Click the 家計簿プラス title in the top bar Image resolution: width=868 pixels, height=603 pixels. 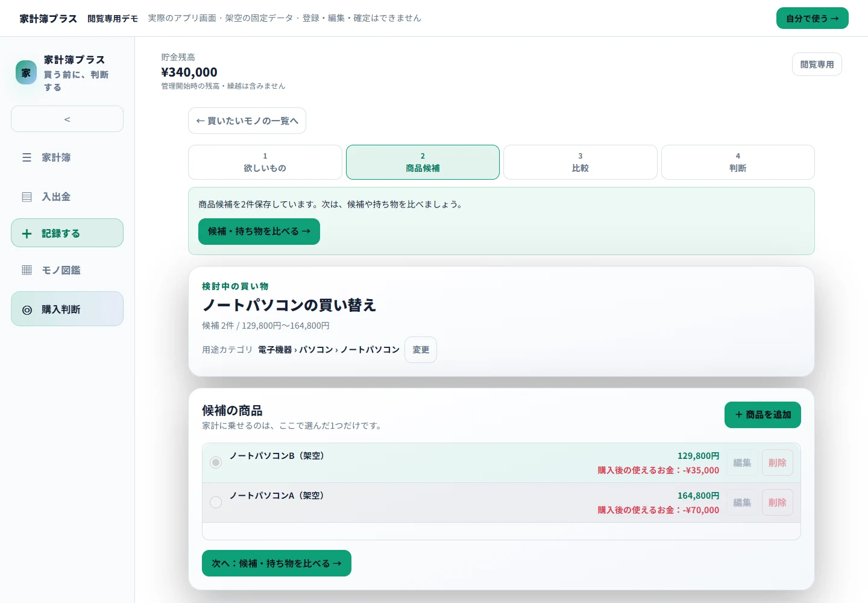(48, 19)
